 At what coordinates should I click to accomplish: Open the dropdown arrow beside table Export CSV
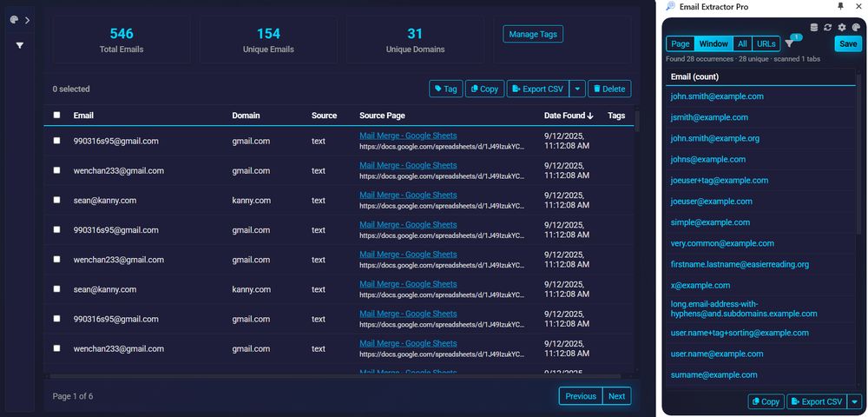577,89
